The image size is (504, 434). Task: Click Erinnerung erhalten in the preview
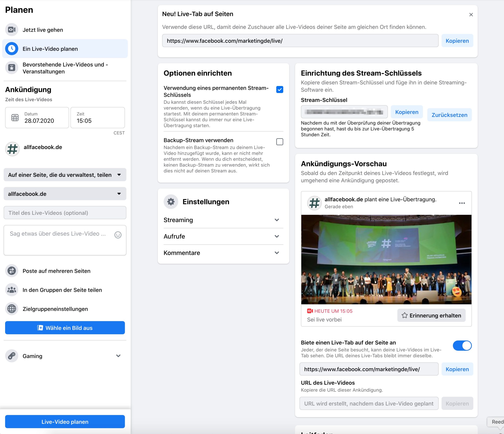point(431,315)
